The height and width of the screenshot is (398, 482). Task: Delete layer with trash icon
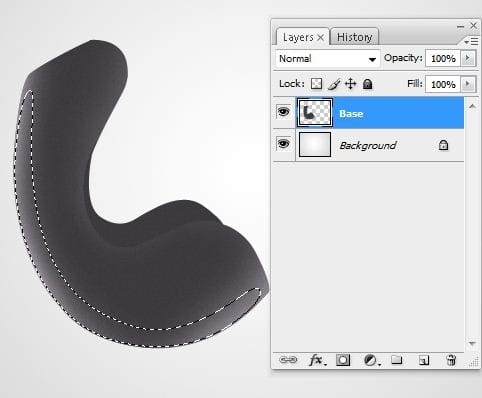click(451, 360)
